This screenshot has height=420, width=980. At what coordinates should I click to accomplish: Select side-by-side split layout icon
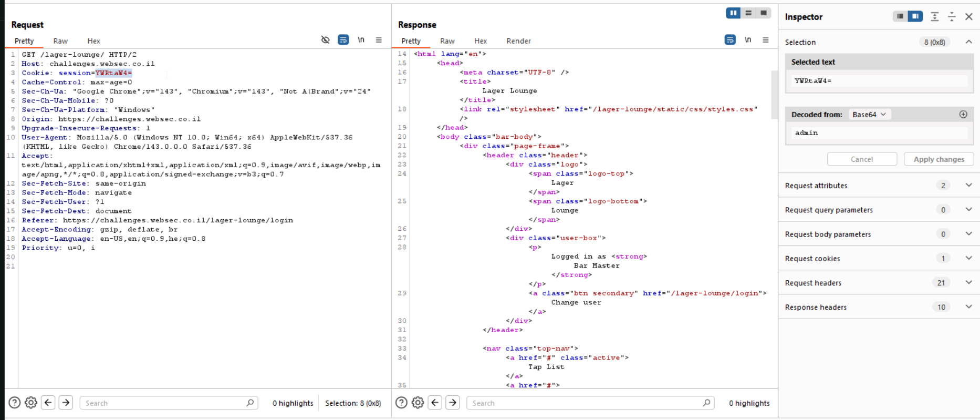pyautogui.click(x=733, y=13)
